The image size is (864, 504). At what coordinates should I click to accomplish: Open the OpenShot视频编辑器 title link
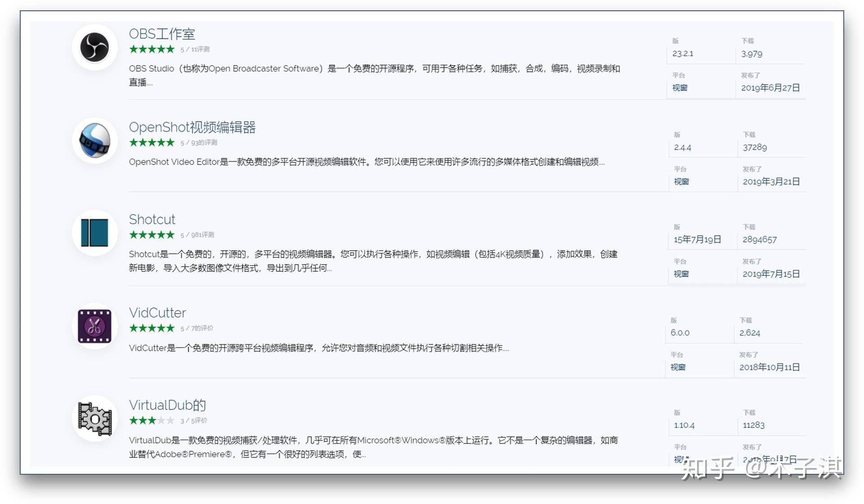coord(192,127)
